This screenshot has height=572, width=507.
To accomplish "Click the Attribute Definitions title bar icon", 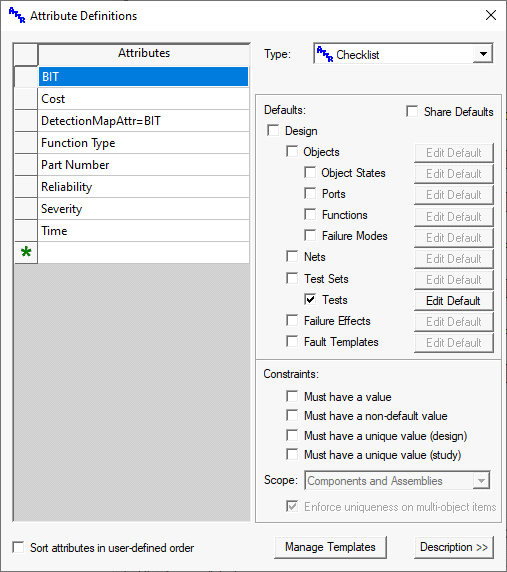I will 17,15.
